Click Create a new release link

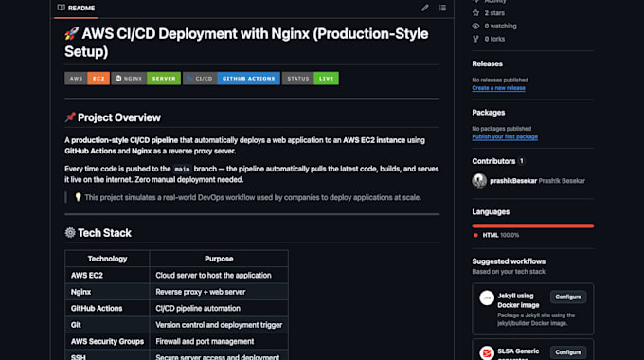(498, 88)
